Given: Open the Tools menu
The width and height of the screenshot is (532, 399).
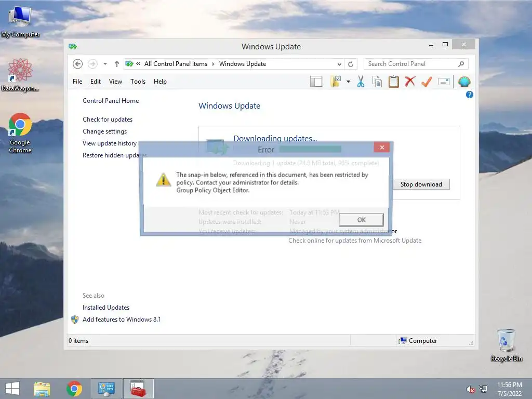Looking at the screenshot, I should [138, 82].
